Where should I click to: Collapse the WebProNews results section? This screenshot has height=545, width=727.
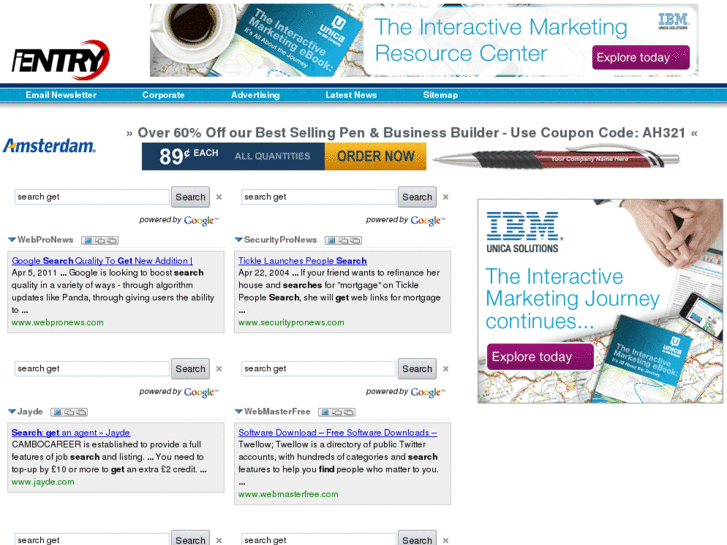click(12, 240)
